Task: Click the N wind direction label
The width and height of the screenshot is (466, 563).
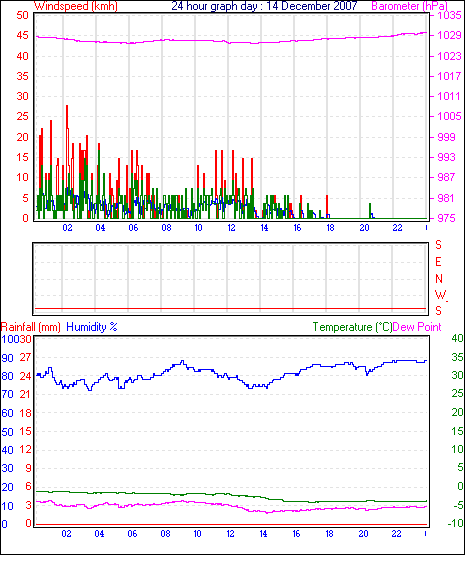Action: [x=439, y=279]
